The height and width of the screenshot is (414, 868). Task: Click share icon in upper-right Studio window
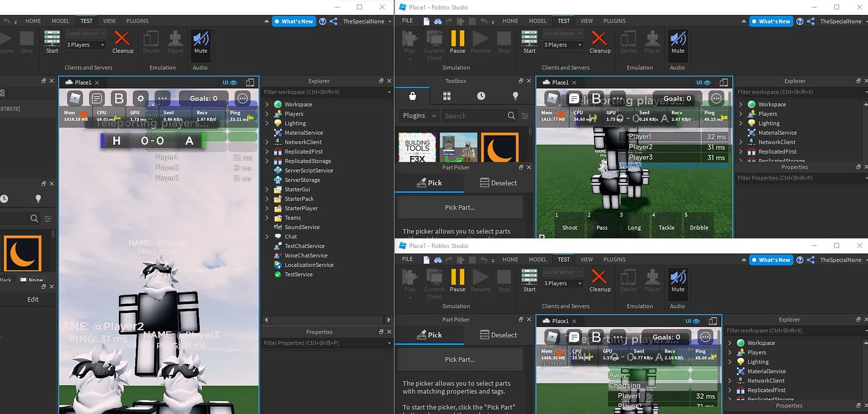tap(811, 21)
